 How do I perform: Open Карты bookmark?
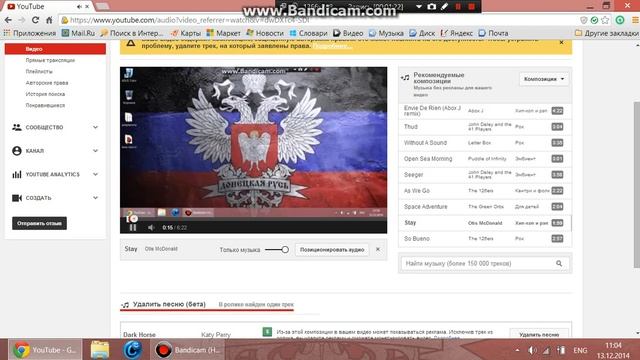click(186, 33)
